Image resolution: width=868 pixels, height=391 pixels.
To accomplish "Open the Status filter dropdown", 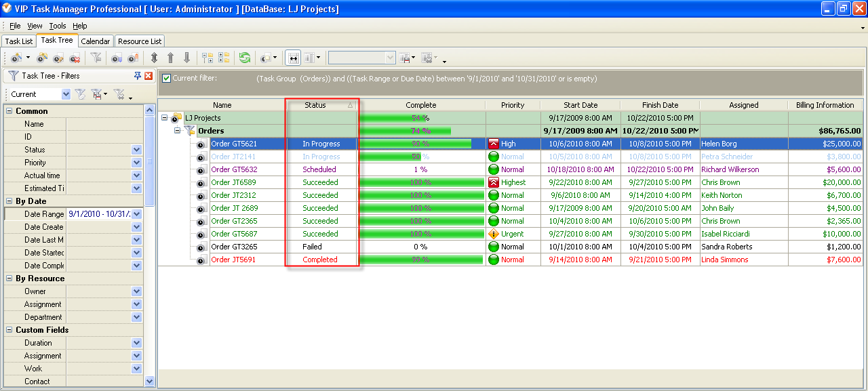I will [136, 150].
